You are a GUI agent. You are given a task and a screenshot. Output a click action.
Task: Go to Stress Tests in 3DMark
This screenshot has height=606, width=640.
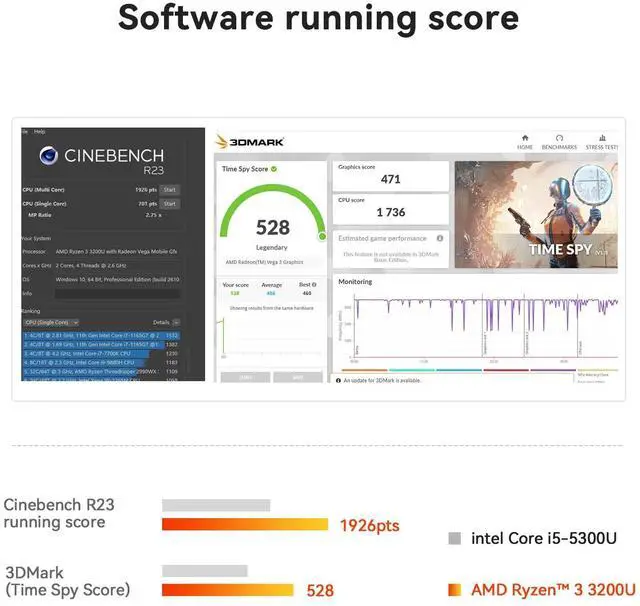pos(601,141)
